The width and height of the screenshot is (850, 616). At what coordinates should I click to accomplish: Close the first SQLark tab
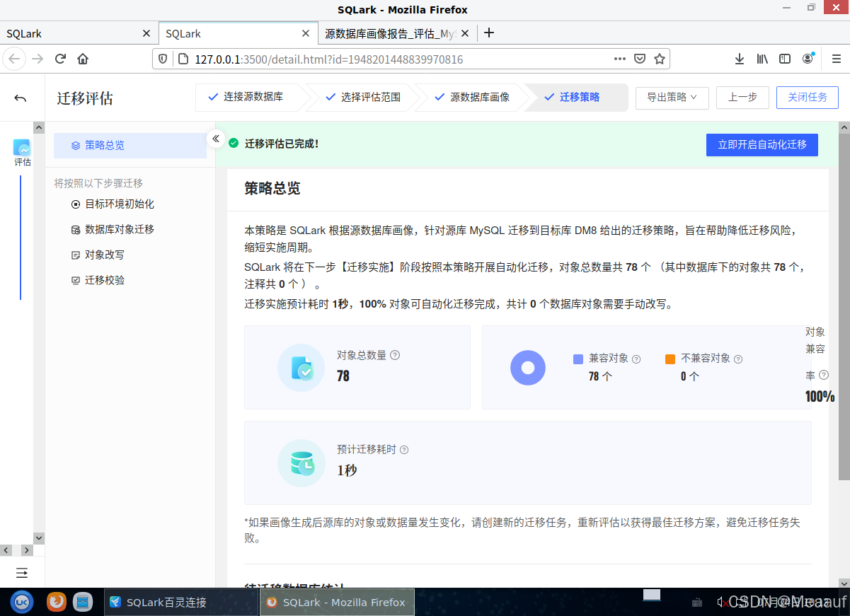coord(147,33)
